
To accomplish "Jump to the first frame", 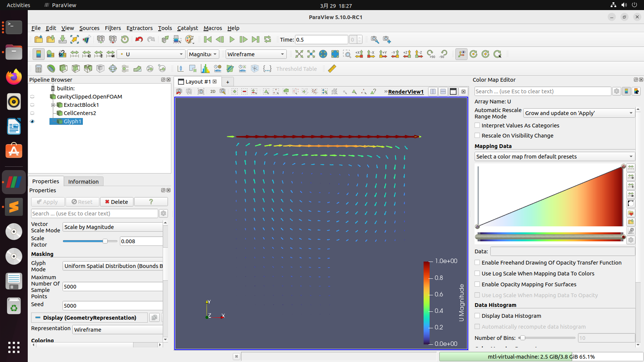I will tap(208, 39).
